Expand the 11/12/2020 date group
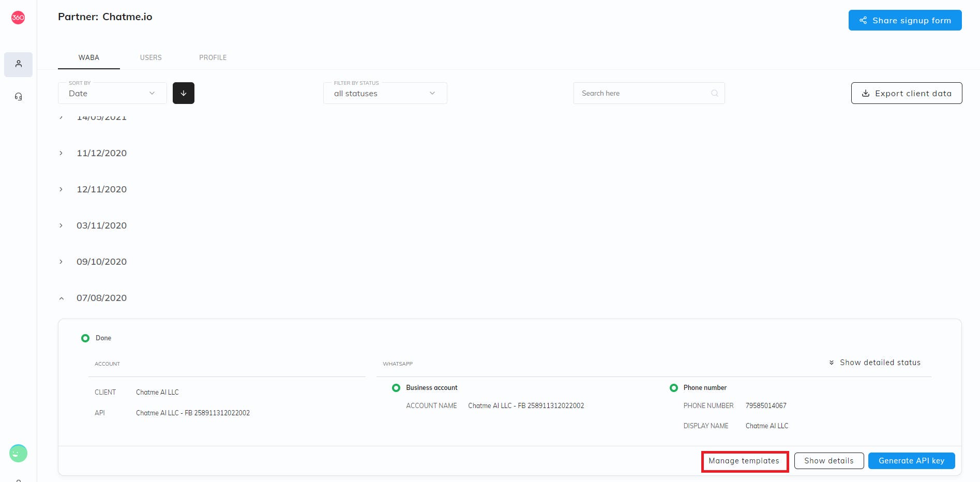Viewport: 980px width, 482px height. coord(61,153)
